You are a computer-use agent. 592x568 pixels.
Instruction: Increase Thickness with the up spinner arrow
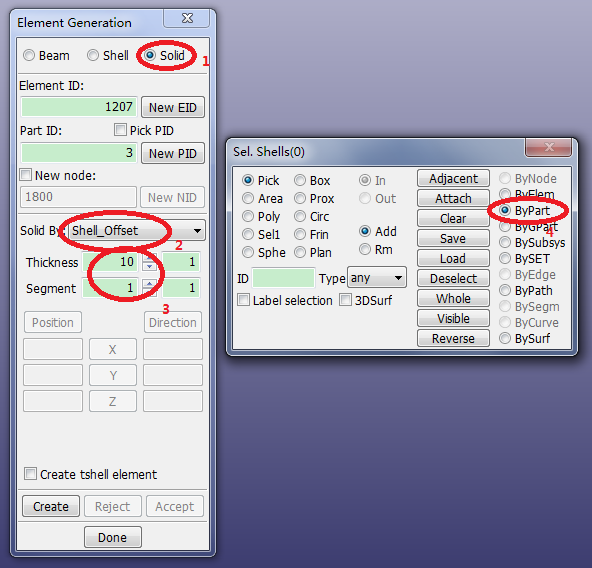150,257
